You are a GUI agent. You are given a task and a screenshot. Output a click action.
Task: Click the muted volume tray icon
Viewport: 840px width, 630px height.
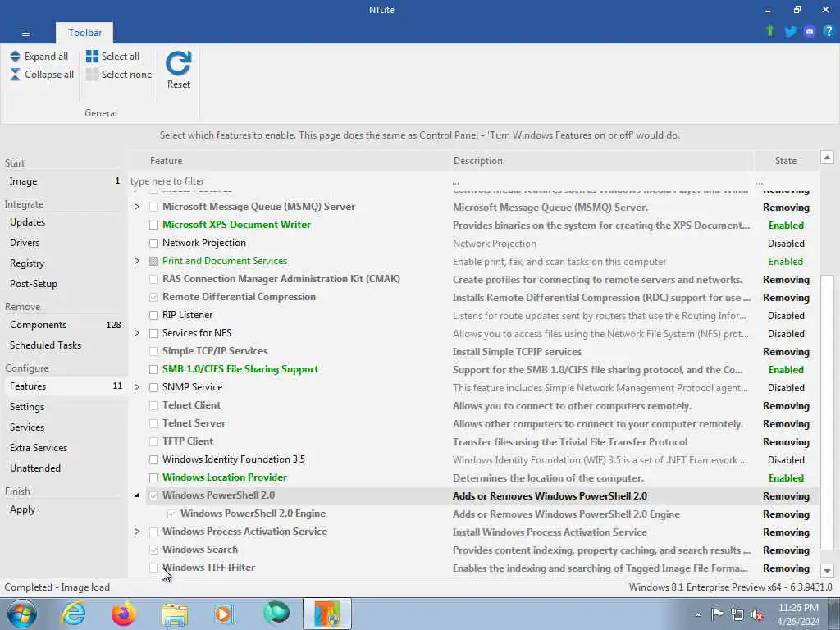point(757,614)
